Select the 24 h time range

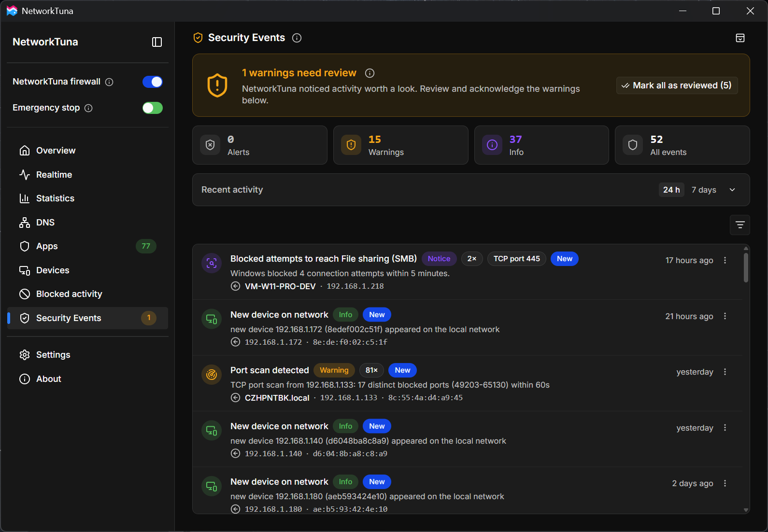[671, 190]
